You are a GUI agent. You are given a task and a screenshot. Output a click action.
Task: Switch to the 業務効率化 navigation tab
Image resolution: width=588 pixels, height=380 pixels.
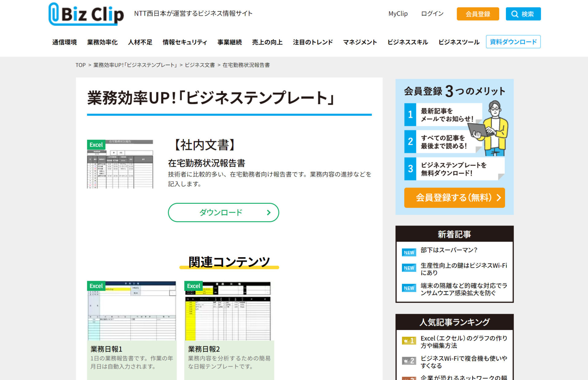[103, 42]
